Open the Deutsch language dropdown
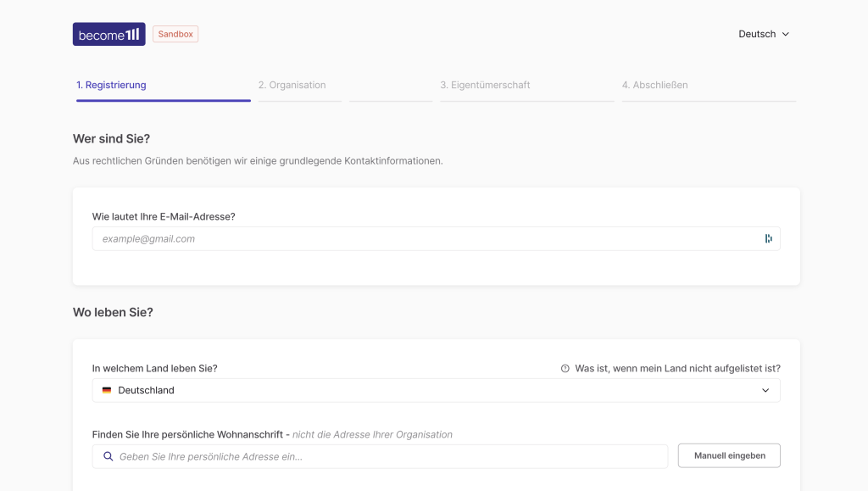 pyautogui.click(x=764, y=34)
